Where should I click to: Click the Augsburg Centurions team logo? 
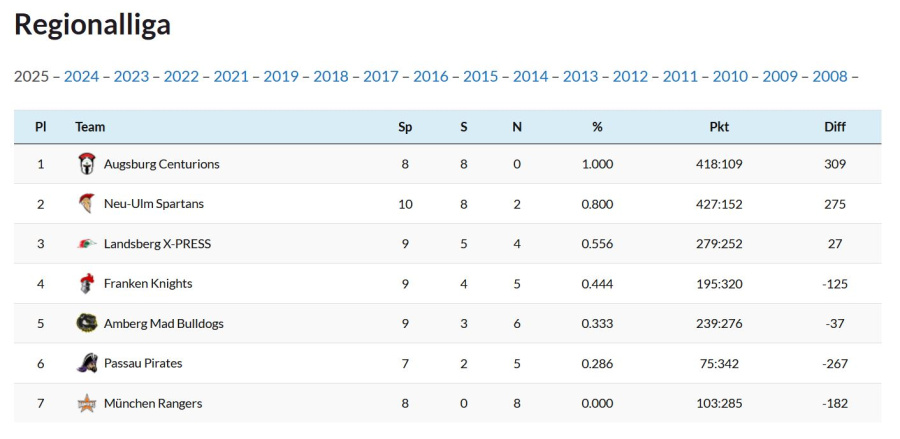pyautogui.click(x=87, y=164)
